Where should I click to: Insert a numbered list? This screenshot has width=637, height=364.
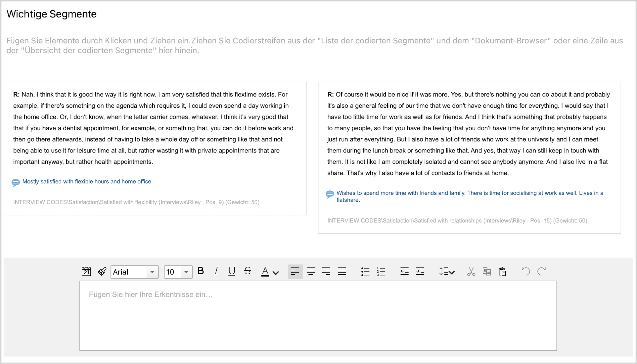pyautogui.click(x=381, y=271)
